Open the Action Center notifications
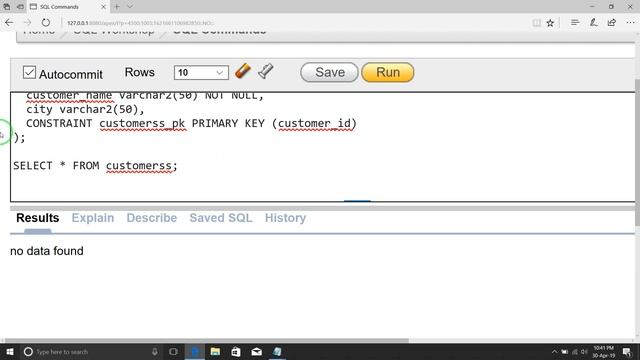 627,351
